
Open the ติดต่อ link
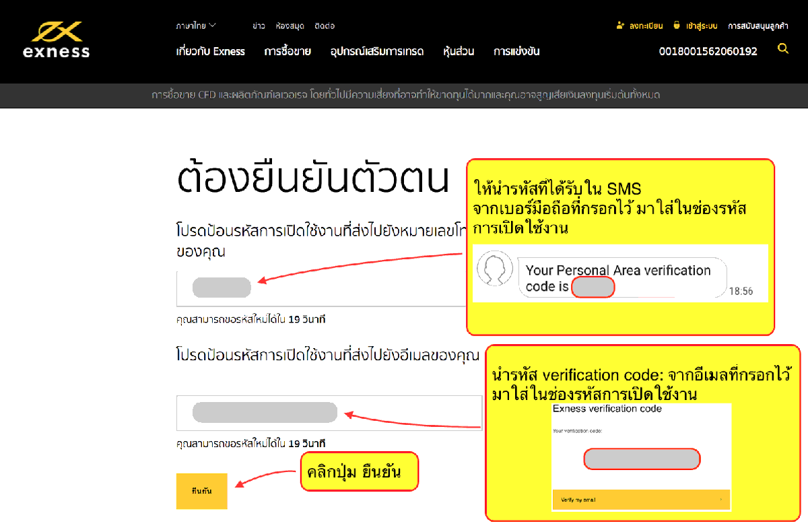click(x=325, y=26)
